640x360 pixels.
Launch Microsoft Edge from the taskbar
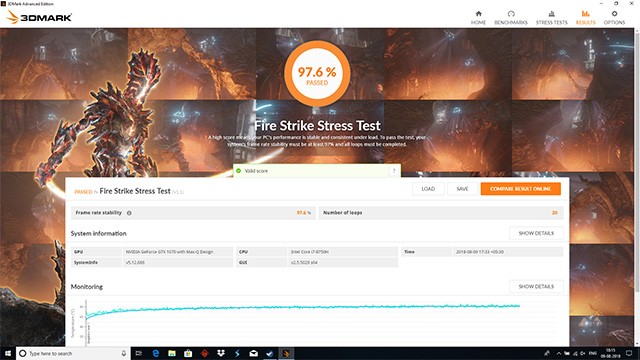[156, 353]
